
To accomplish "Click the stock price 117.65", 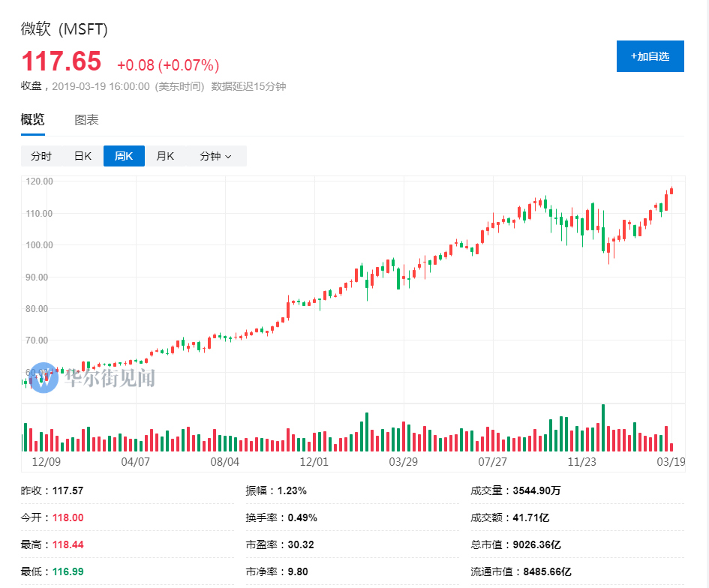I will click(62, 61).
